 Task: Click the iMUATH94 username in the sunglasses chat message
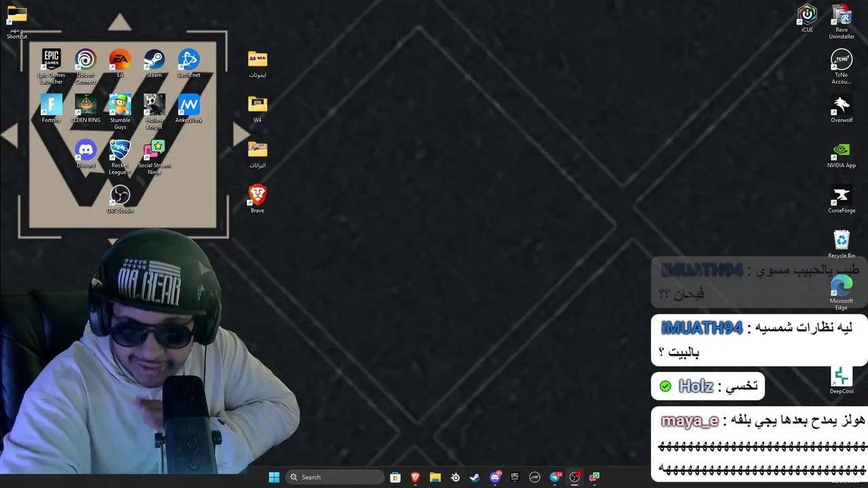tap(702, 328)
